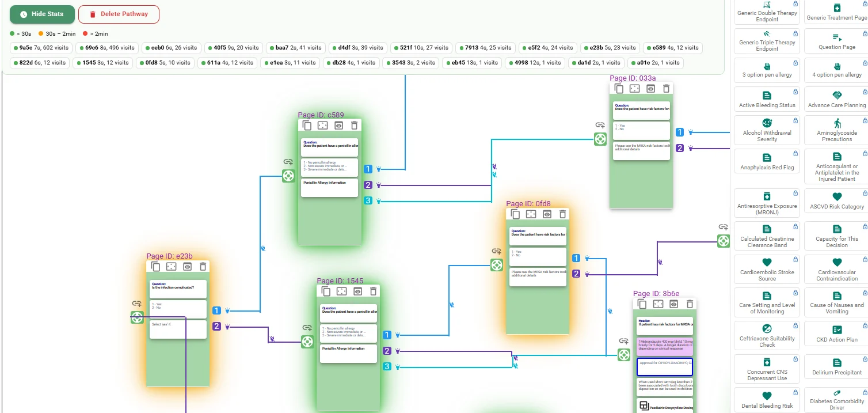The image size is (868, 413).
Task: Click the 'Page ID: 1545' label
Action: [x=340, y=281]
